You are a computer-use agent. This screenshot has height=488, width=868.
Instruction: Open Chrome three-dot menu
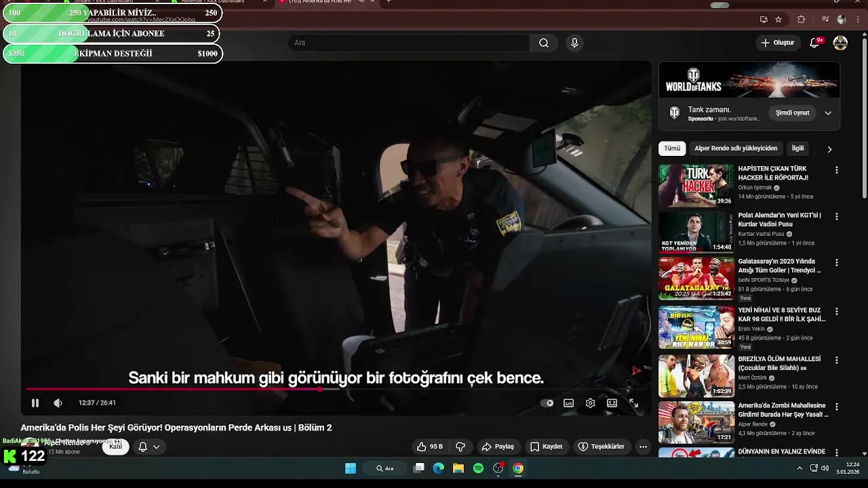(x=857, y=20)
